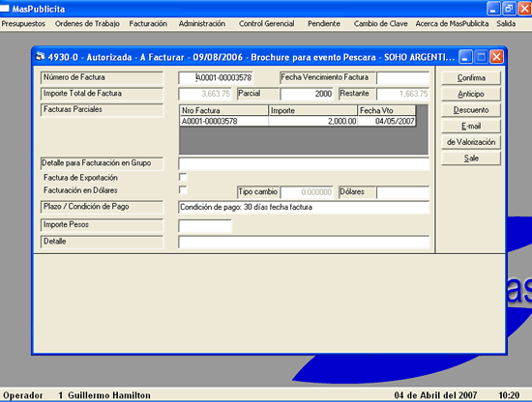Click the Plazo / Condición de Pago field
The width and height of the screenshot is (532, 402).
[x=304, y=207]
